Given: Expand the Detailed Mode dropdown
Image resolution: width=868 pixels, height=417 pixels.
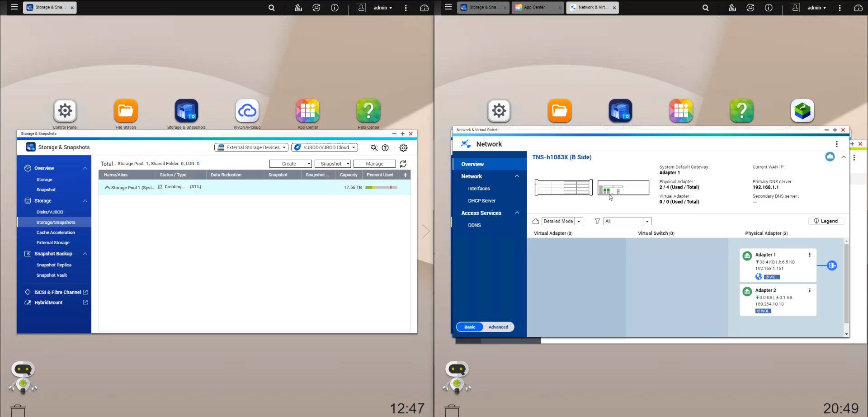Looking at the screenshot, I should point(562,221).
